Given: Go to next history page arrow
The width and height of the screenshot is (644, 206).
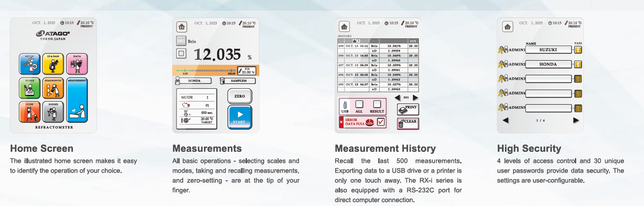Looking at the screenshot, I should pyautogui.click(x=415, y=98).
